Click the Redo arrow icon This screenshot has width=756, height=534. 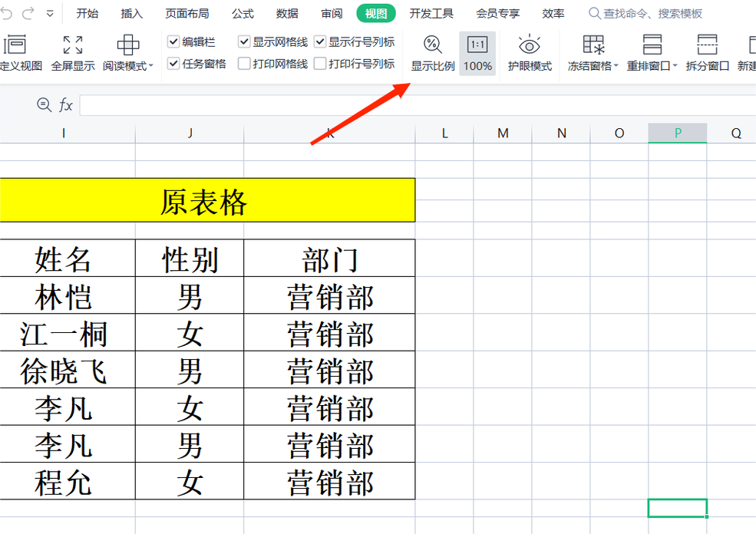tap(28, 13)
